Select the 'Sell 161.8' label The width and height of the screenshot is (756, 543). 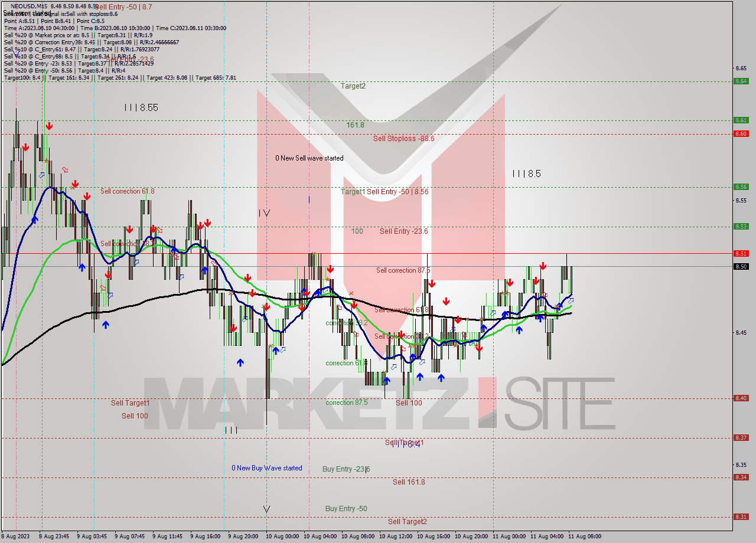tap(409, 482)
